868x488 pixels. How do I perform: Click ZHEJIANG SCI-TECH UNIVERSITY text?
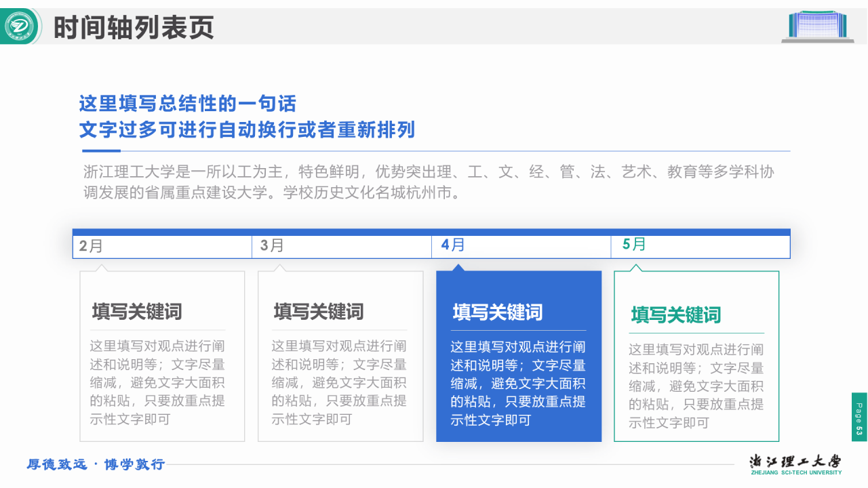coord(795,472)
